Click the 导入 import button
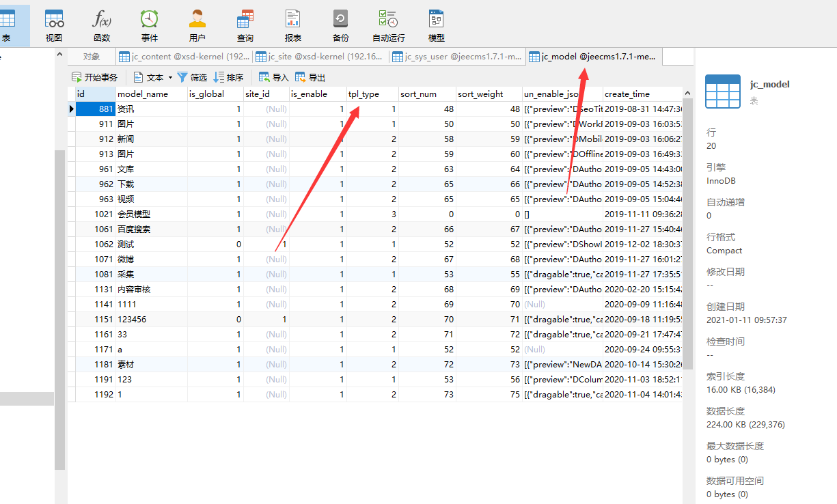Viewport: 837px width, 504px height. point(273,78)
